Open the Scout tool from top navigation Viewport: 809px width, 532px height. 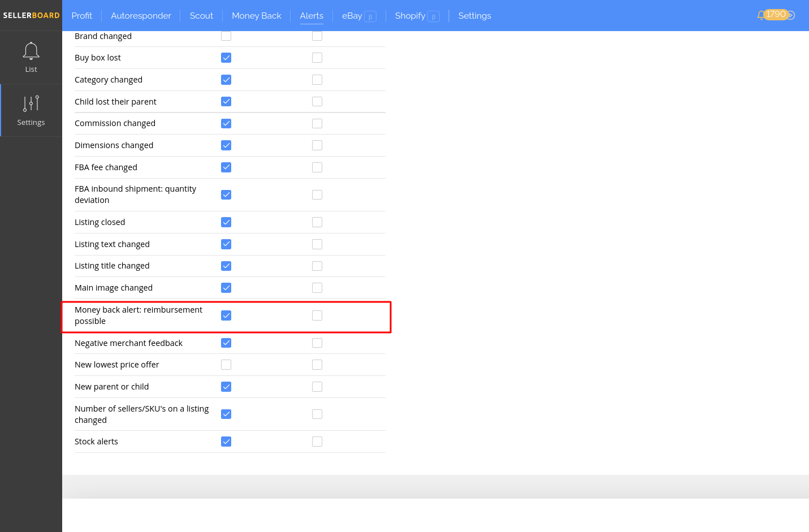201,16
